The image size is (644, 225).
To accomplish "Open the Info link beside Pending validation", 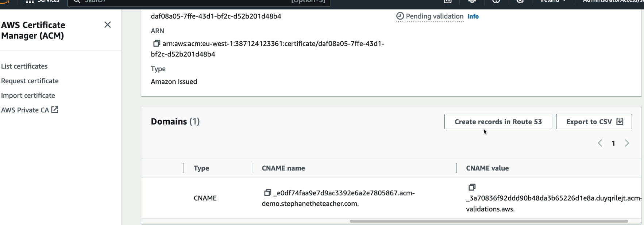I will coord(473,16).
